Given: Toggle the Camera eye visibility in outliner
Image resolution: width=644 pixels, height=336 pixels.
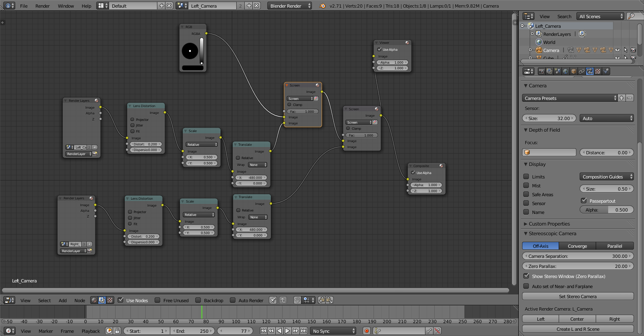Looking at the screenshot, I should coord(617,50).
